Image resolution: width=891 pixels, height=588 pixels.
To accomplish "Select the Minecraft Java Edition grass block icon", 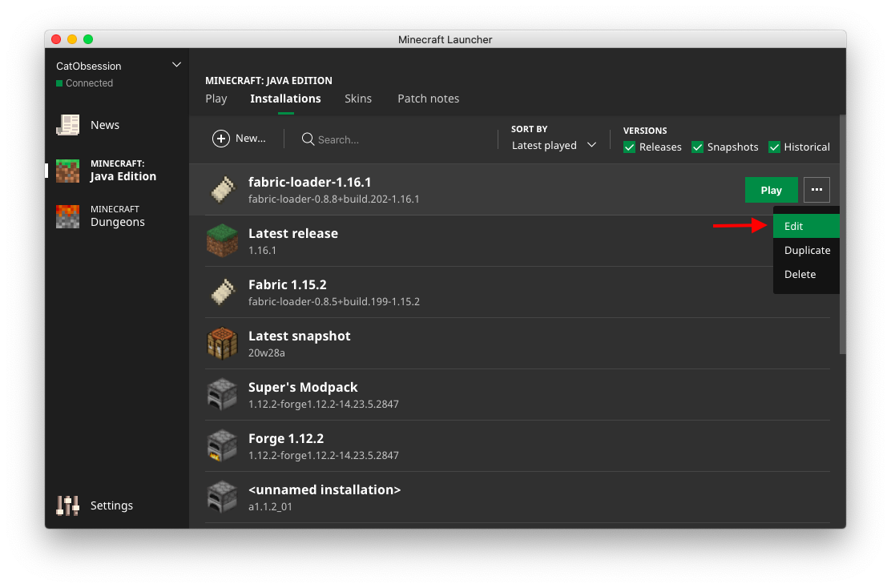I will [x=68, y=171].
